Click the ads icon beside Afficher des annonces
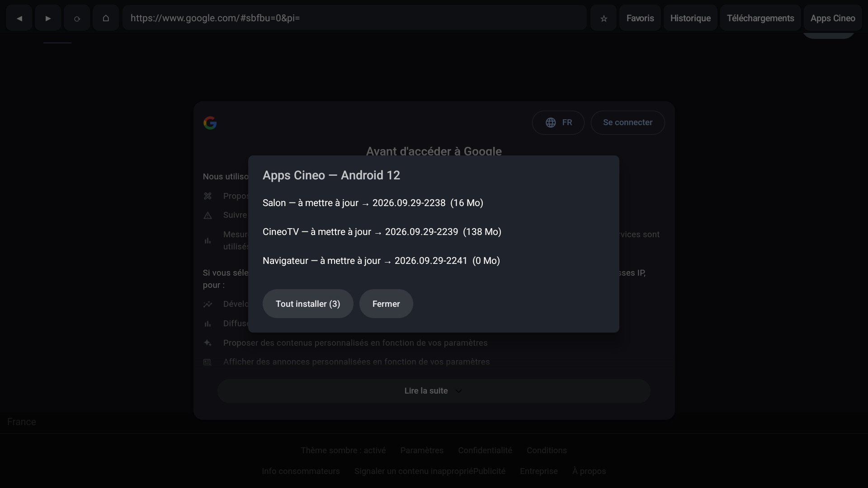This screenshot has width=868, height=488. 208,362
